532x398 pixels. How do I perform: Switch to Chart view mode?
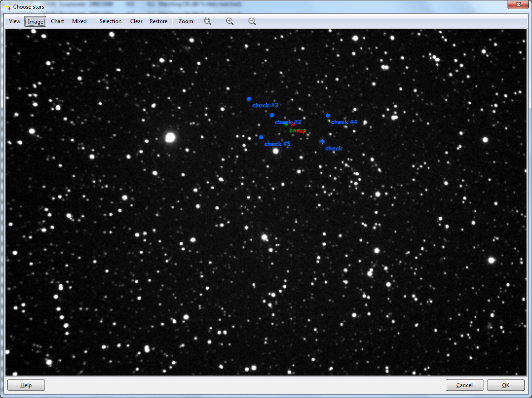58,21
